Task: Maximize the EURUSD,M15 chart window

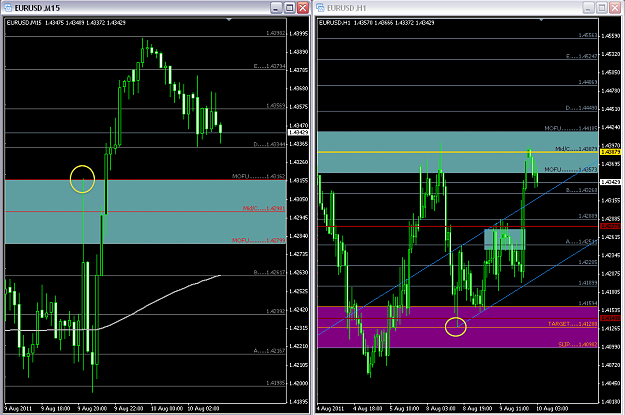Action: coord(290,8)
